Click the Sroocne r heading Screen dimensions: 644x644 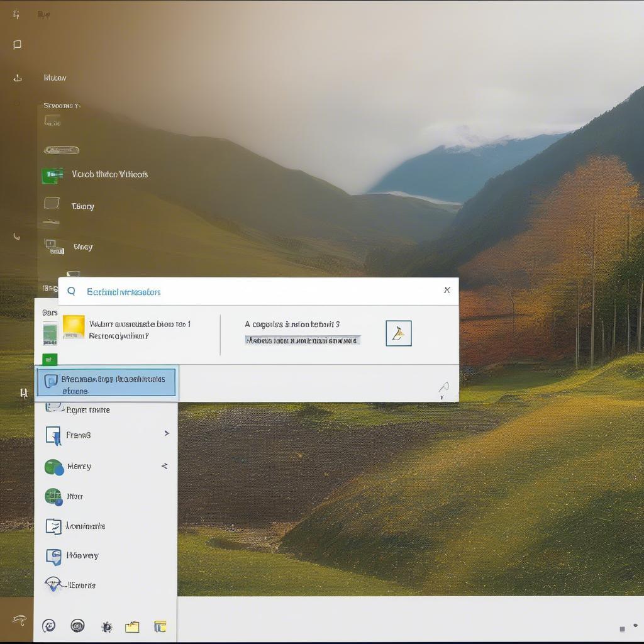(62, 106)
